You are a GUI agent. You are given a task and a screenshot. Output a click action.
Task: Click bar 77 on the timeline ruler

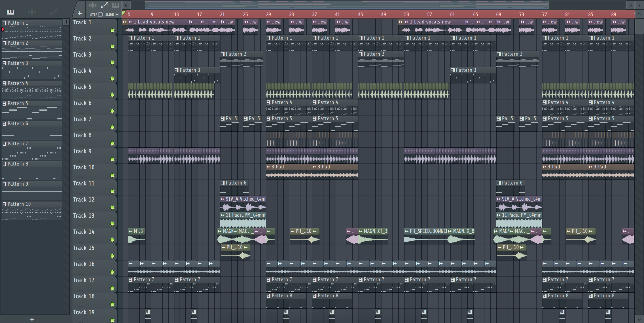[x=544, y=15]
